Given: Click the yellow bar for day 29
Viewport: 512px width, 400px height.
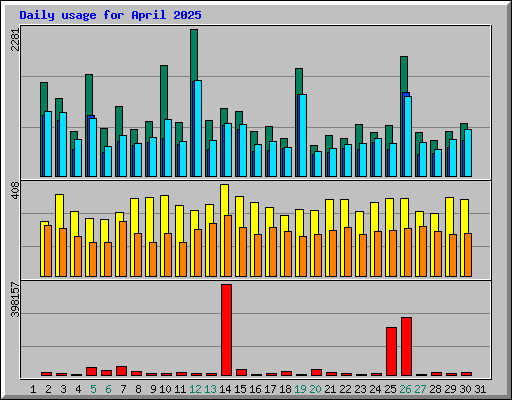Looking at the screenshot, I should 449,216.
